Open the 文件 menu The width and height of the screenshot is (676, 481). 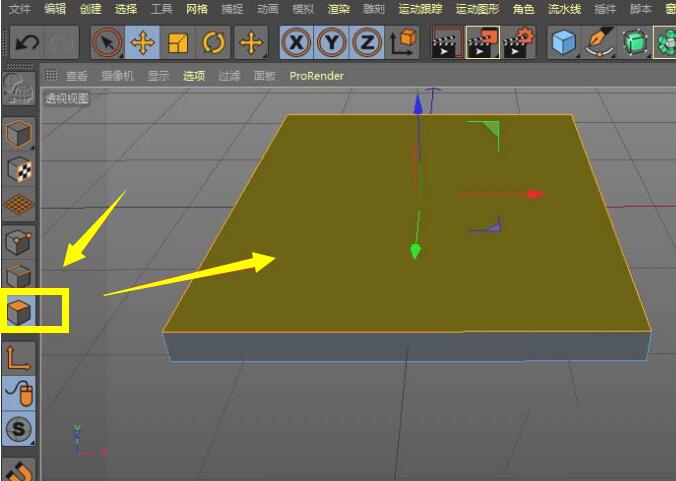pos(19,9)
